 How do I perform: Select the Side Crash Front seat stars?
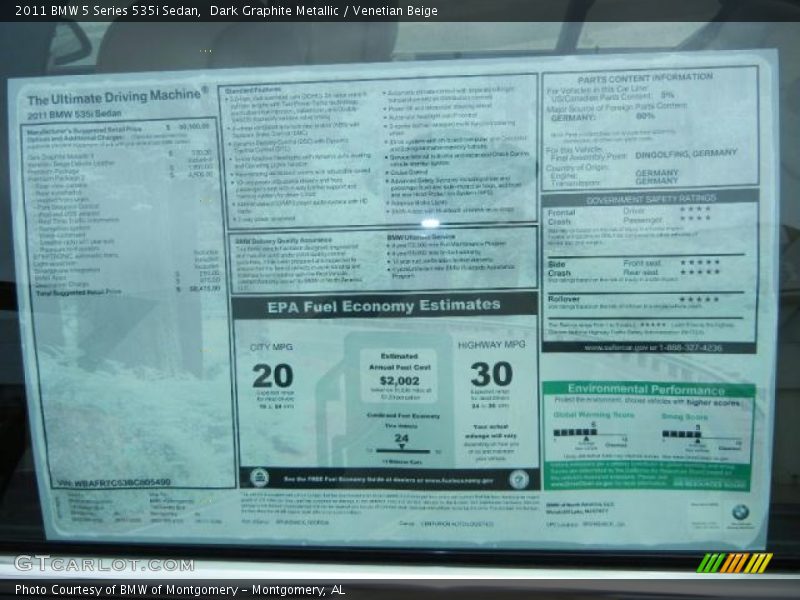click(x=699, y=262)
